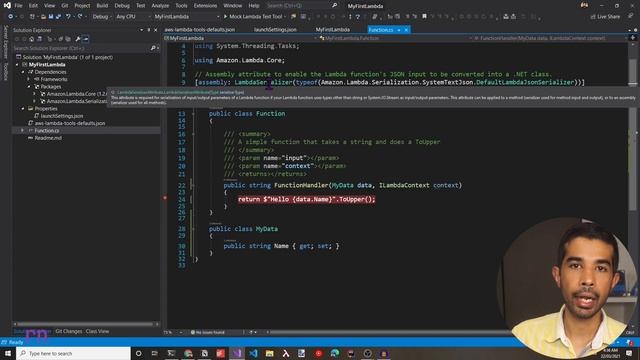Click Live Share button
This screenshot has height=360, width=640.
(605, 17)
